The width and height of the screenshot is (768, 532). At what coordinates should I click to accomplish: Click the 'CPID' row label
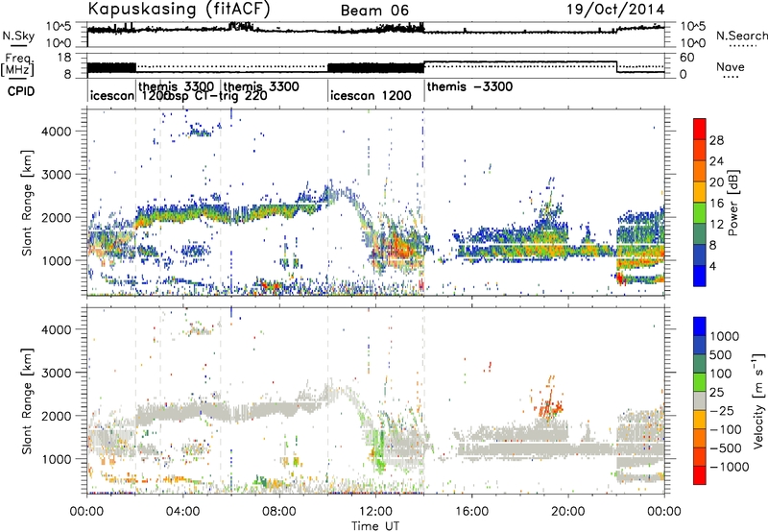coord(21,91)
